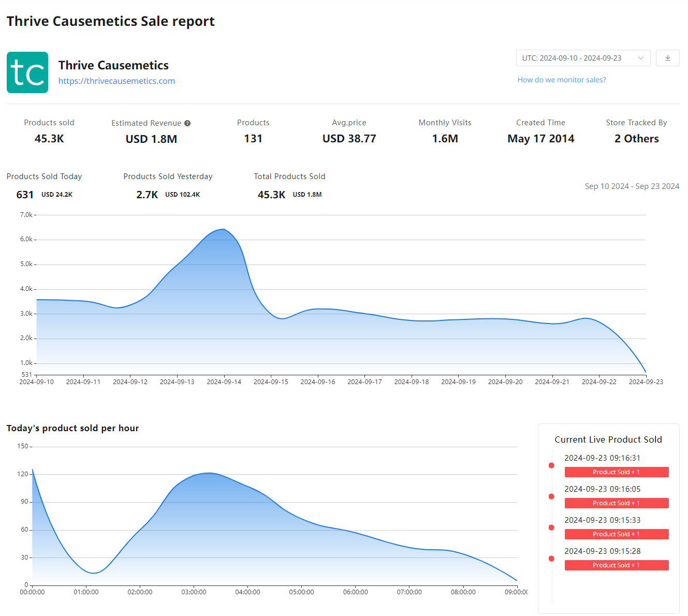
Task: Click the '531' y-axis minimum label
Action: (27, 375)
